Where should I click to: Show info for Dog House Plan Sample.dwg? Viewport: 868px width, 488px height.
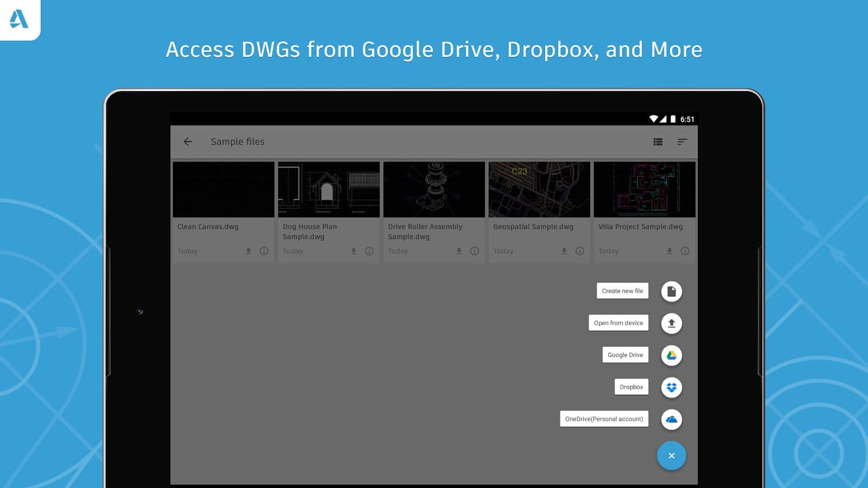369,251
